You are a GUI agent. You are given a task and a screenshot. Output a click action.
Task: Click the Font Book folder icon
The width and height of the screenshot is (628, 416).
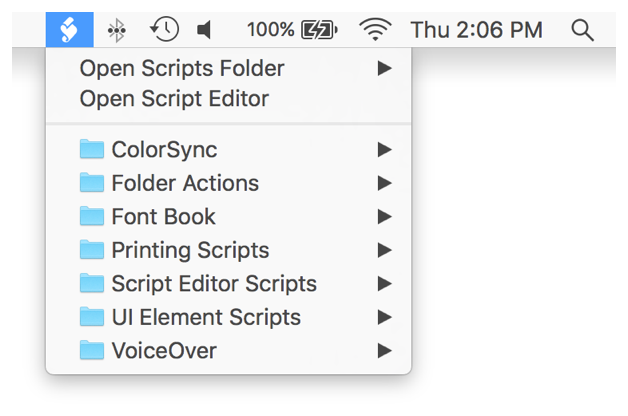click(x=93, y=217)
